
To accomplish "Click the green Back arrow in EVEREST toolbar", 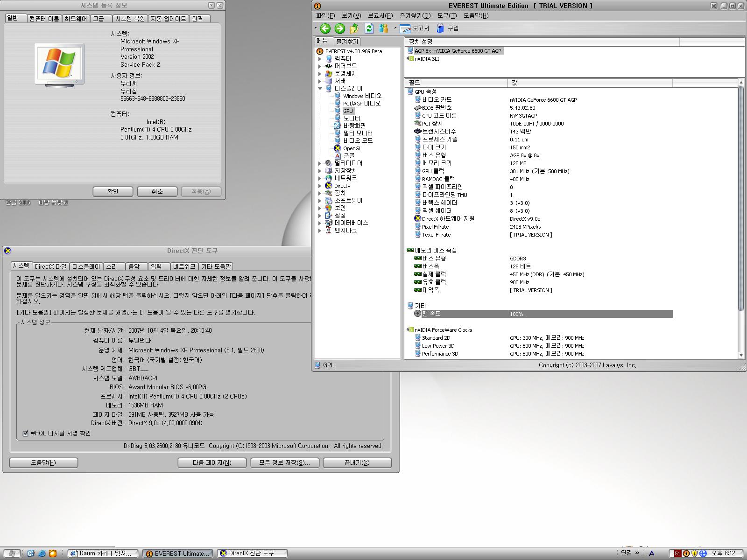I will tap(325, 28).
